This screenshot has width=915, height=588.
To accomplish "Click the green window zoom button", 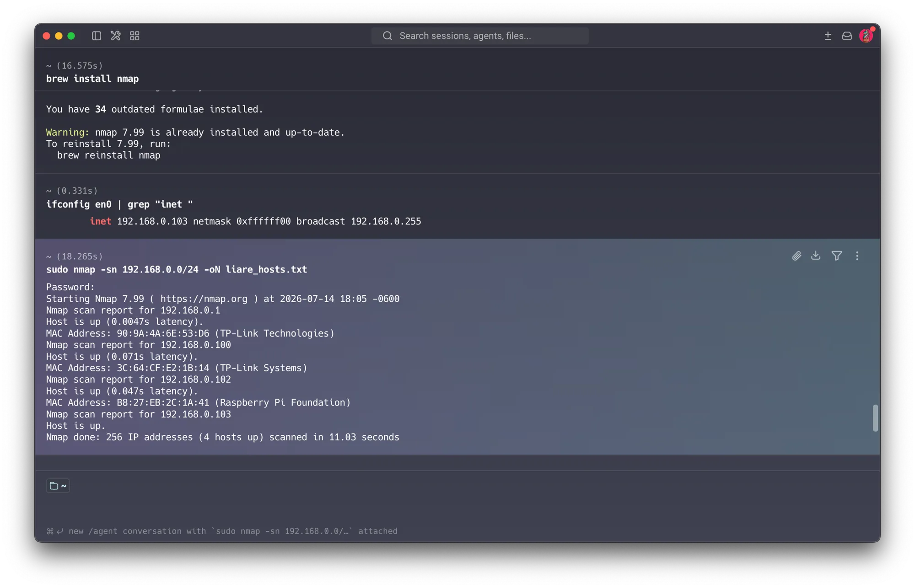I will point(71,36).
